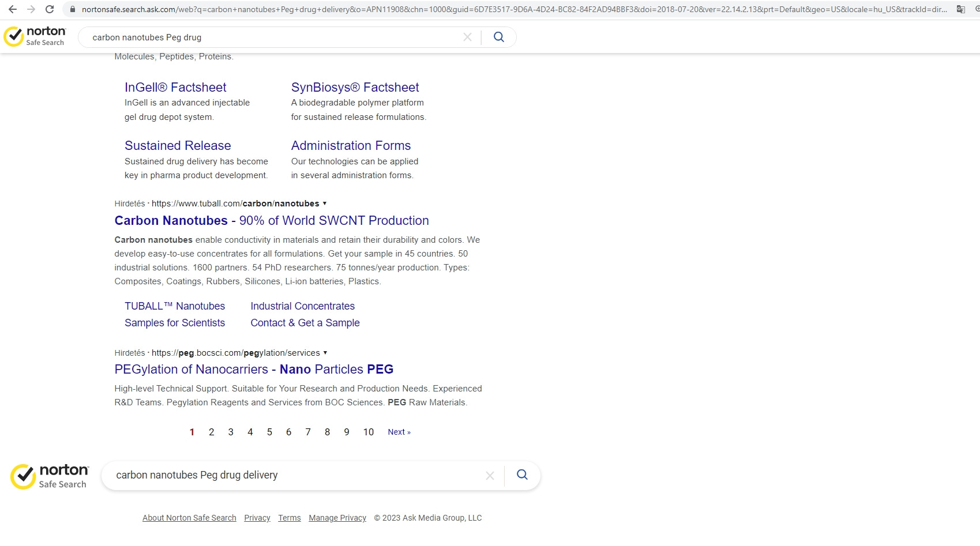Open Contact & Get a Sample sitelink

click(305, 323)
